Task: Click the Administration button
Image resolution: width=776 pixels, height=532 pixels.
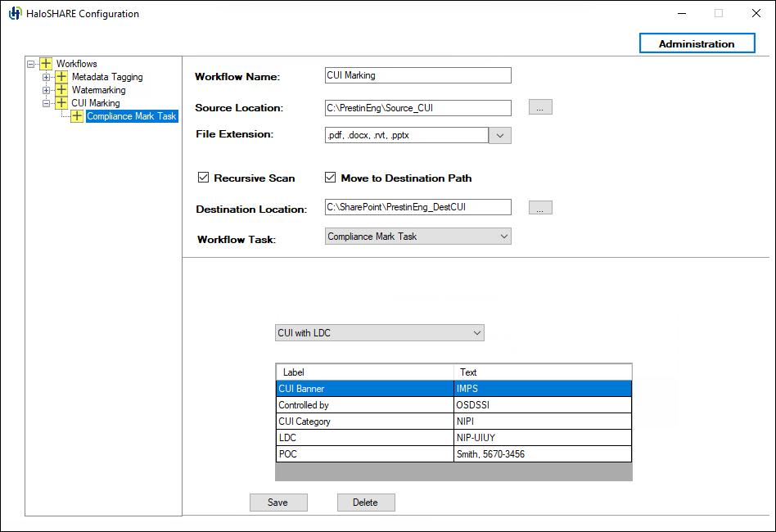Action: [x=697, y=43]
